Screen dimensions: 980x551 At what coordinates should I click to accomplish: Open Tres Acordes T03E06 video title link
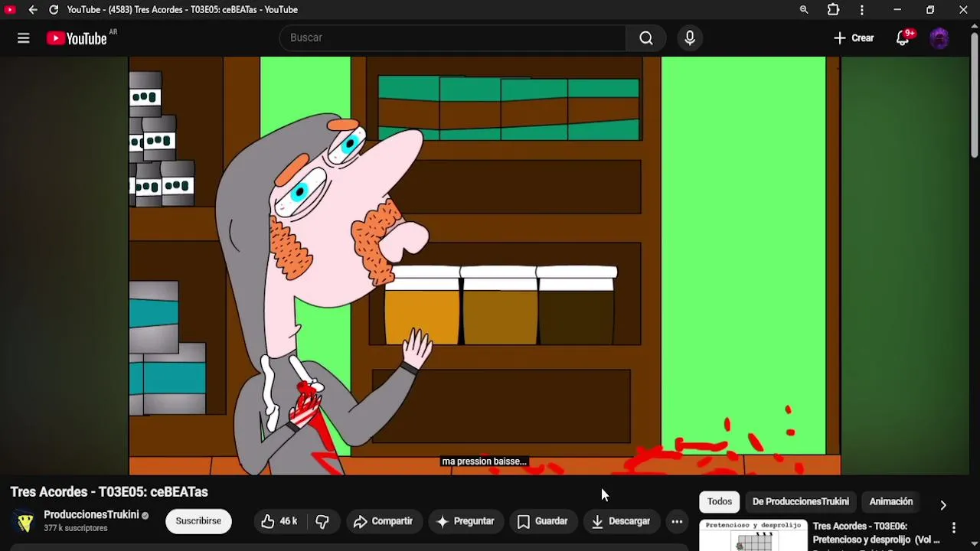(877, 533)
